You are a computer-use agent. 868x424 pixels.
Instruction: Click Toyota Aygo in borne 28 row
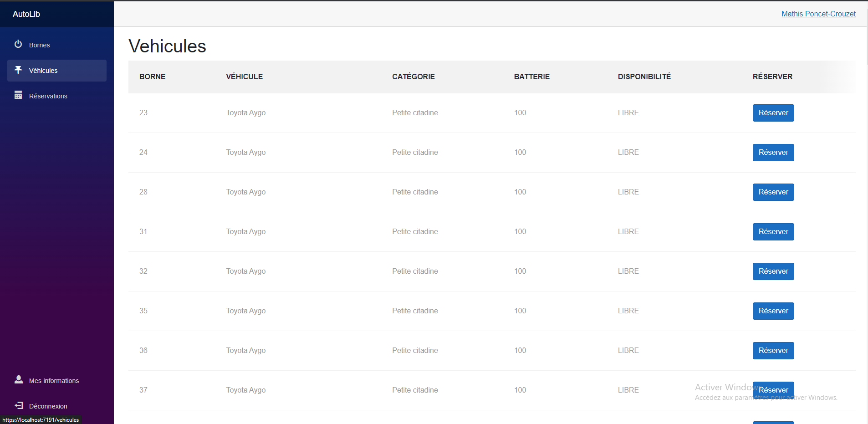click(x=246, y=192)
